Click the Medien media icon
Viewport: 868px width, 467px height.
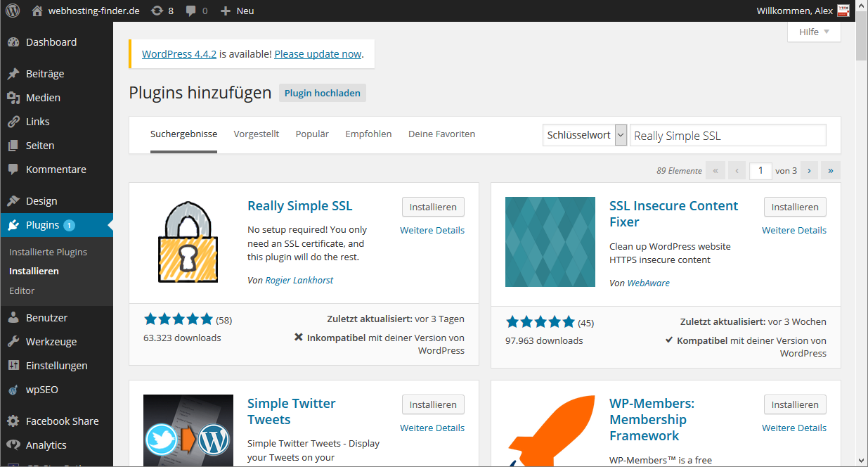[x=13, y=98]
